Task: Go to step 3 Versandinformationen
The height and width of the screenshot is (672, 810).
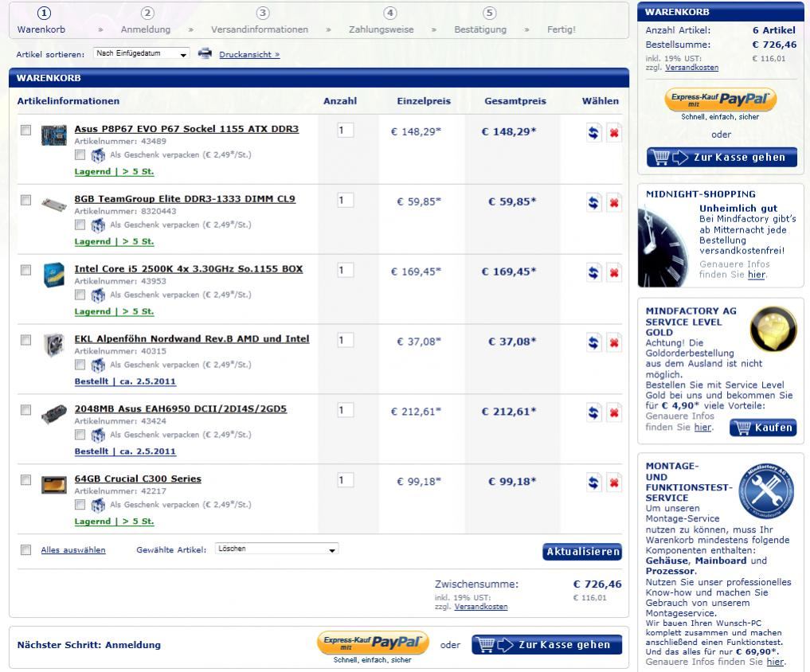Action: tap(260, 21)
